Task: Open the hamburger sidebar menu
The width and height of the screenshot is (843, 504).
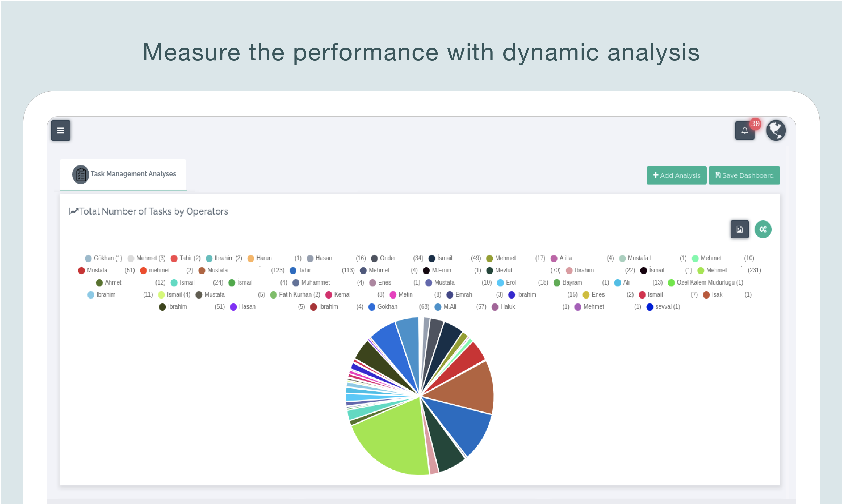Action: pyautogui.click(x=61, y=130)
